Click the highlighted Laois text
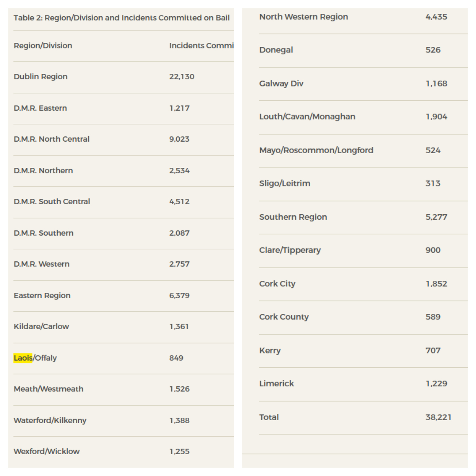The height and width of the screenshot is (476, 476). tap(23, 358)
